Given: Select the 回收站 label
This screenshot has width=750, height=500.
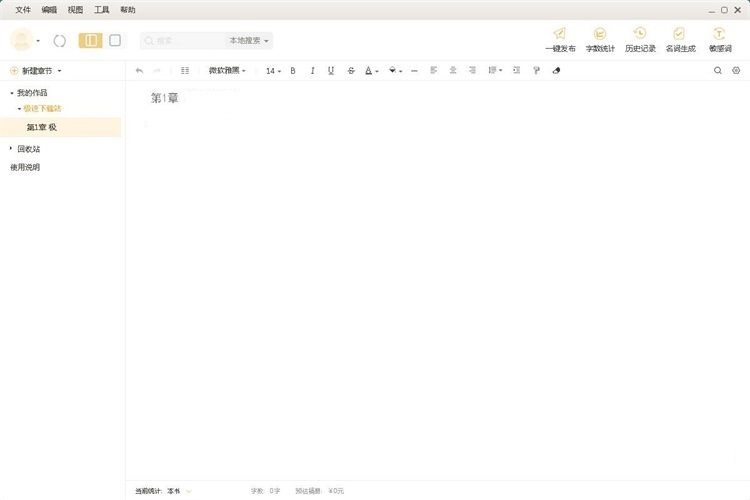Looking at the screenshot, I should coord(29,149).
